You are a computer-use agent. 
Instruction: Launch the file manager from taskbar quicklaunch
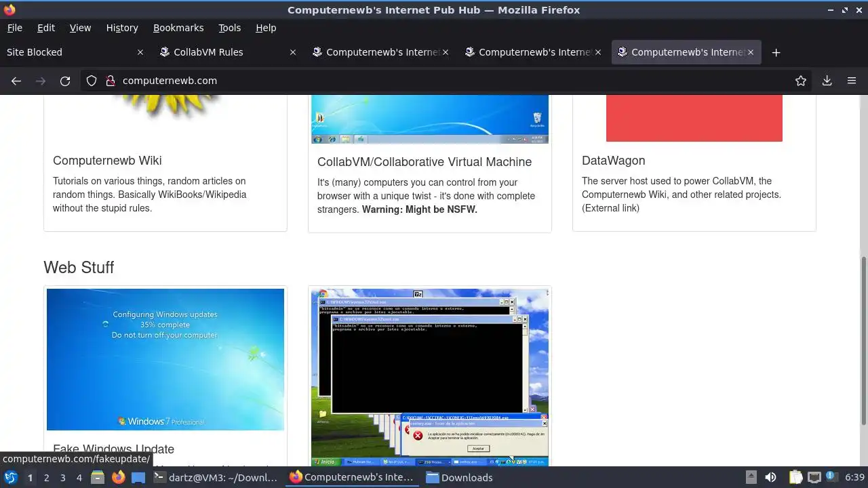pyautogui.click(x=98, y=477)
